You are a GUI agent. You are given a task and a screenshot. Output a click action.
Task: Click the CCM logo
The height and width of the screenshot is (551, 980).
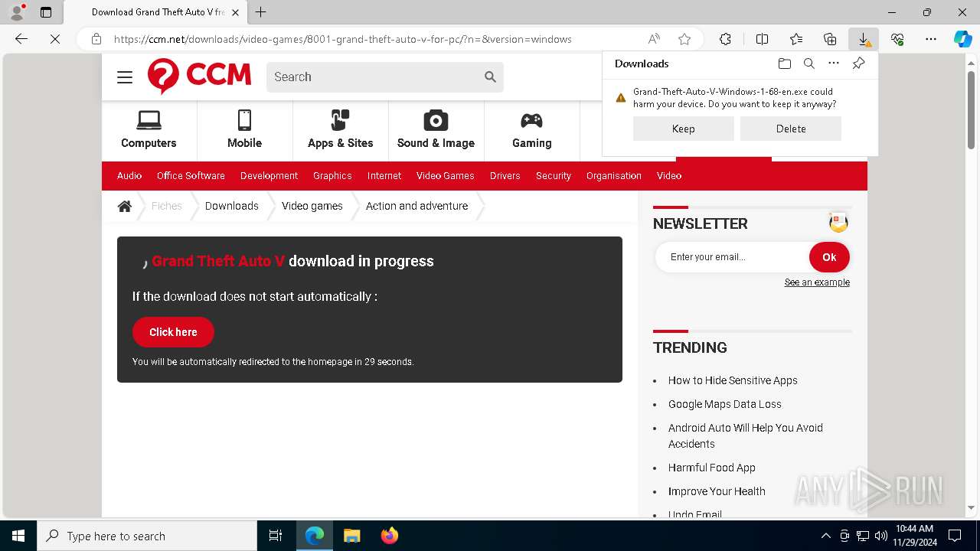[x=199, y=77]
